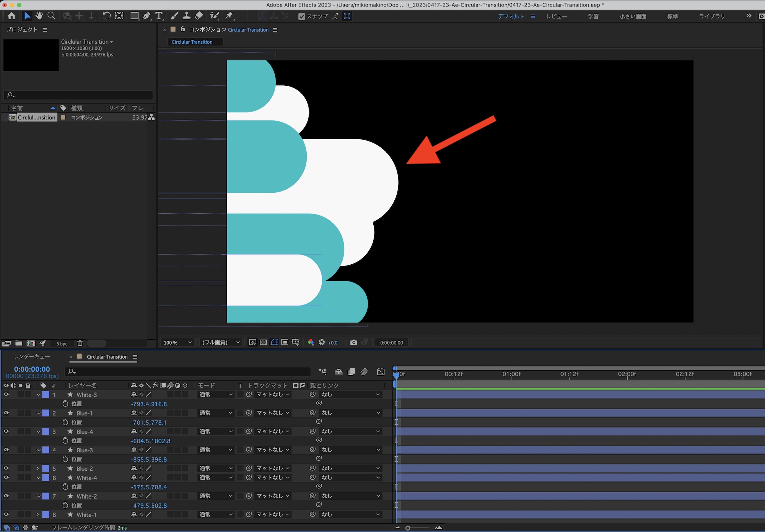Click the snapshot camera icon
Screen dimensions: 765x532
pyautogui.click(x=353, y=342)
